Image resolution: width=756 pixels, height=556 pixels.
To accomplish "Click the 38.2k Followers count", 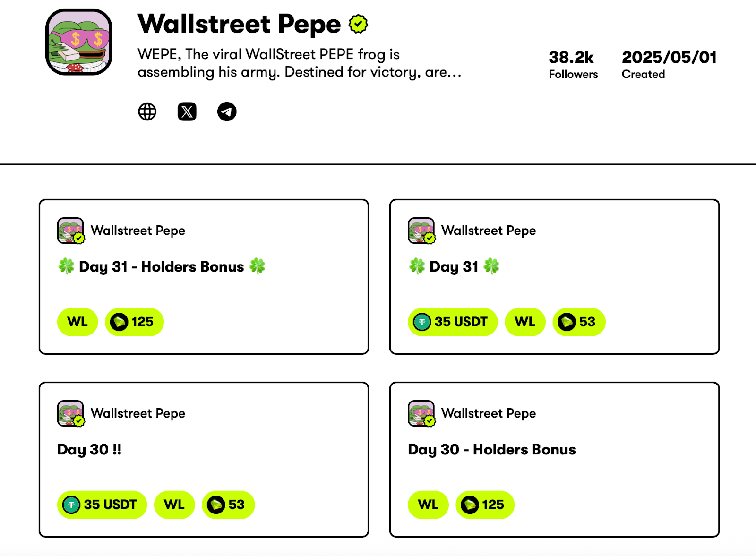I will tap(573, 65).
